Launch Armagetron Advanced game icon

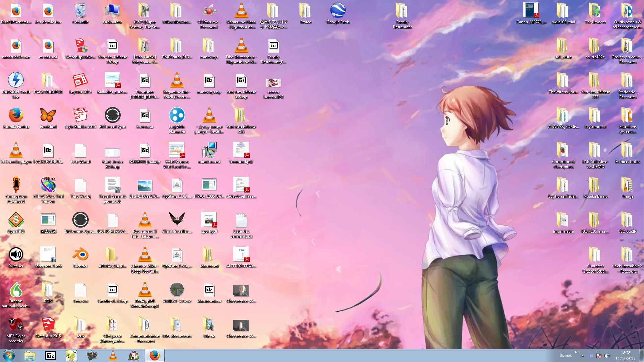pyautogui.click(x=16, y=190)
